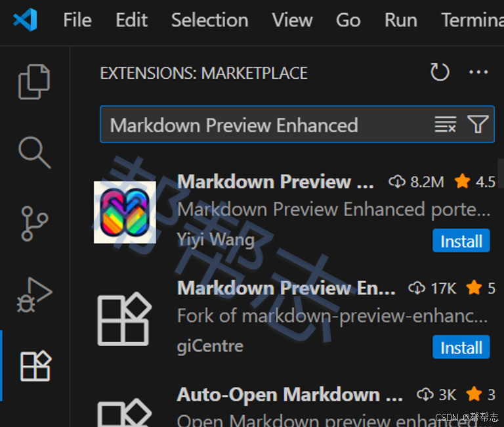Image resolution: width=504 pixels, height=427 pixels.
Task: Open the Search view in activity bar
Action: click(x=34, y=152)
